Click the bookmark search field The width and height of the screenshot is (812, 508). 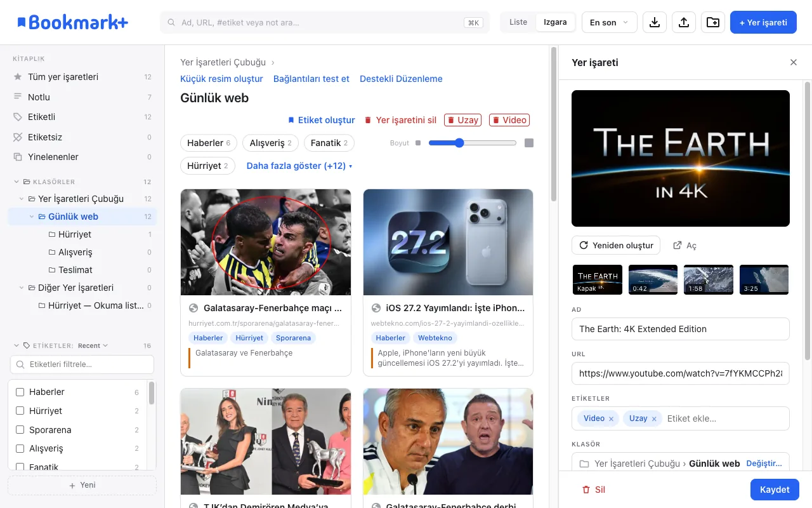point(324,22)
